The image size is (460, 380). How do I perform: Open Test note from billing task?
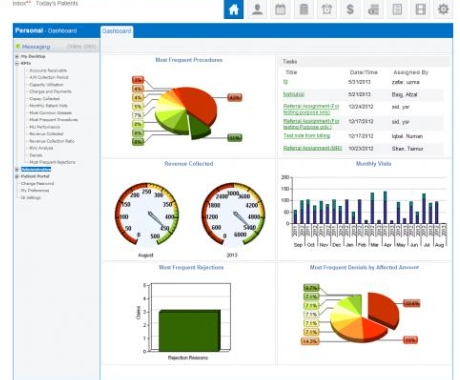point(306,136)
